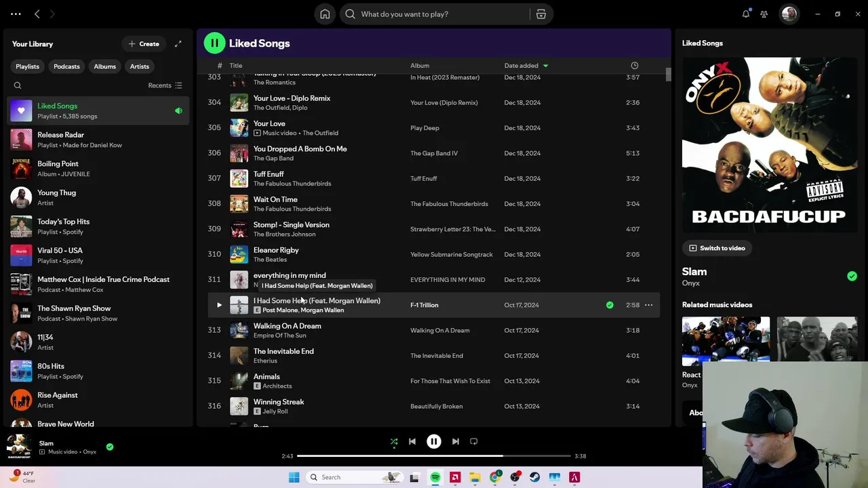This screenshot has width=868, height=488.
Task: Seek in the playback progress bar
Action: pyautogui.click(x=434, y=456)
